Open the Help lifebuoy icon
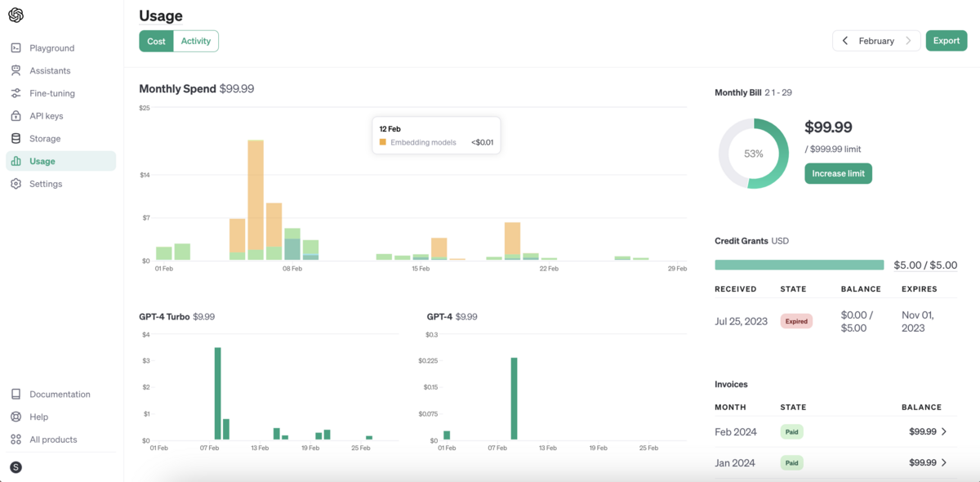Screen dimensions: 980x482 coord(16,417)
